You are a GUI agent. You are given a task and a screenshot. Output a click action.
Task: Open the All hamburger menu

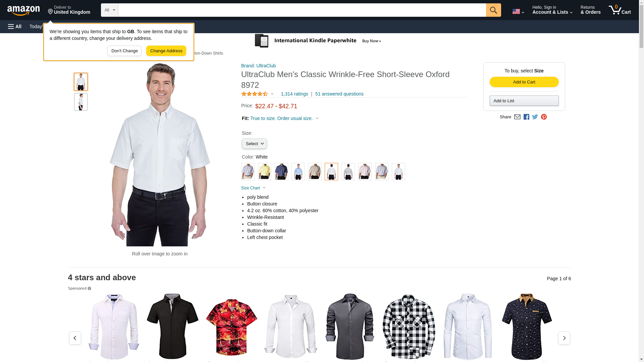pyautogui.click(x=15, y=26)
